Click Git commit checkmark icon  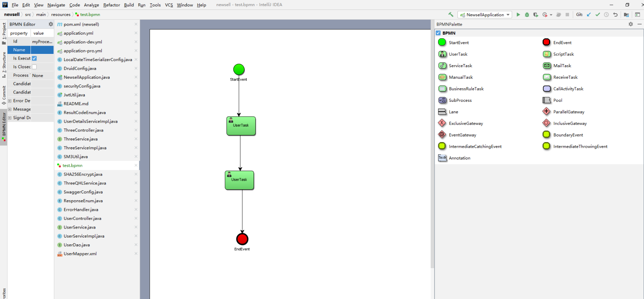pos(598,15)
